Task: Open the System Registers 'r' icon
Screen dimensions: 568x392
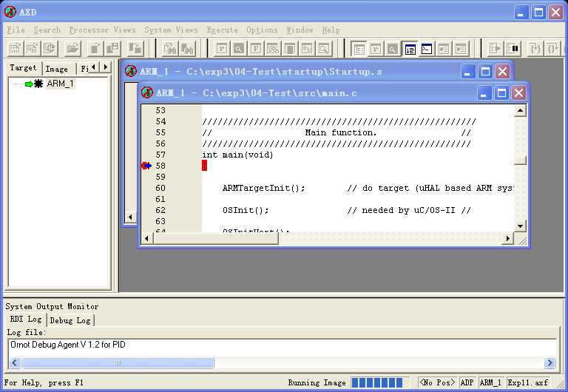Action: pyautogui.click(x=376, y=48)
